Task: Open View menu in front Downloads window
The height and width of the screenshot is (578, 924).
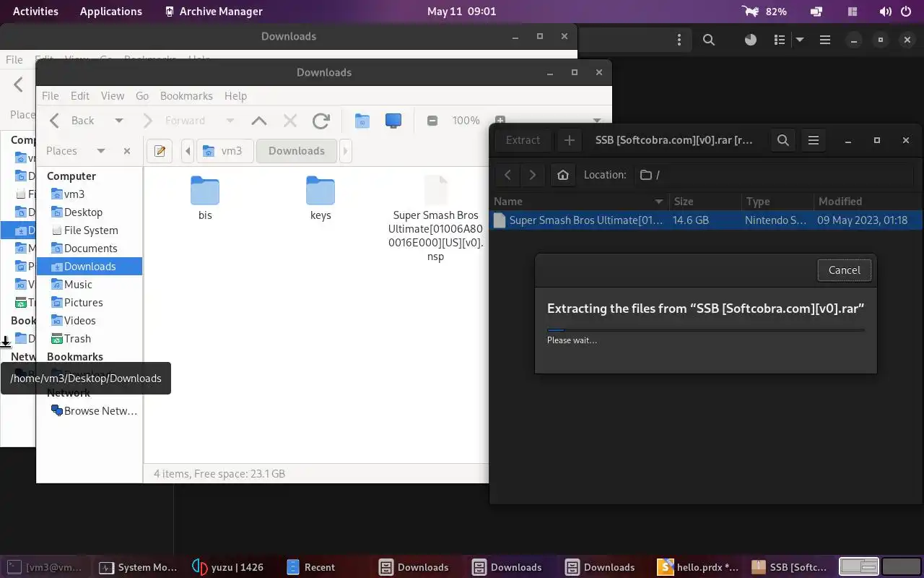Action: point(113,95)
